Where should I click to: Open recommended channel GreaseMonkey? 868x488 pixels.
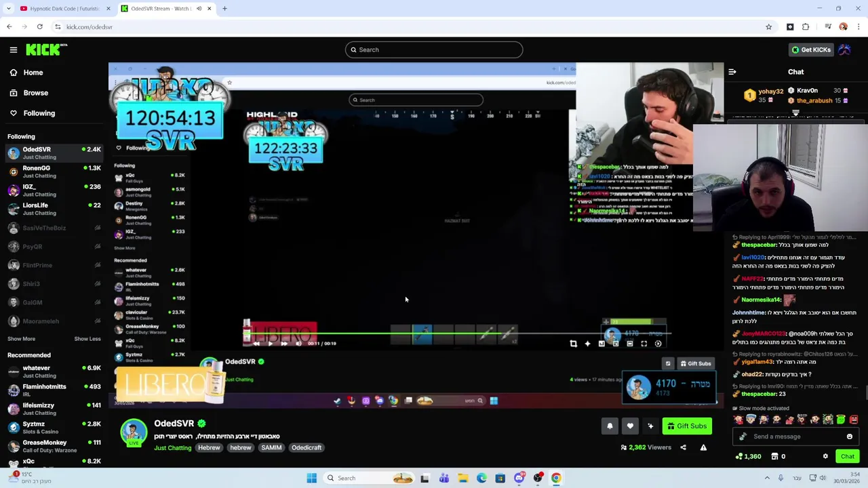click(54, 446)
